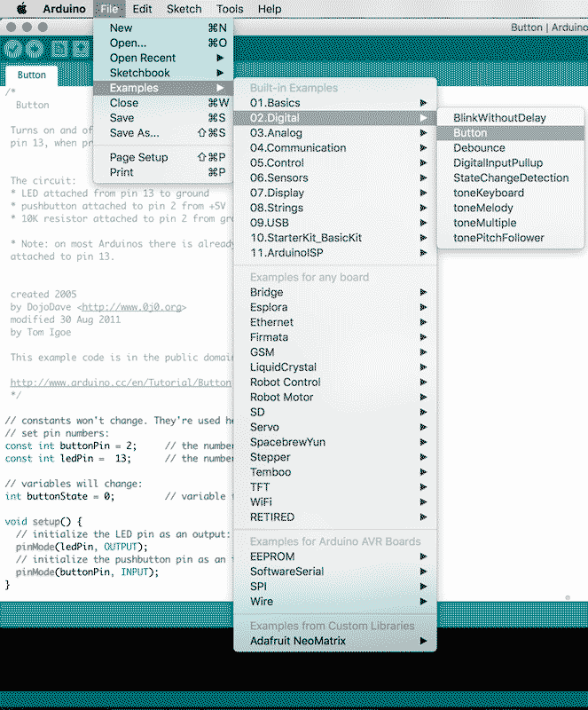This screenshot has width=588, height=710.
Task: Select the toneMultiple example
Action: [x=511, y=223]
